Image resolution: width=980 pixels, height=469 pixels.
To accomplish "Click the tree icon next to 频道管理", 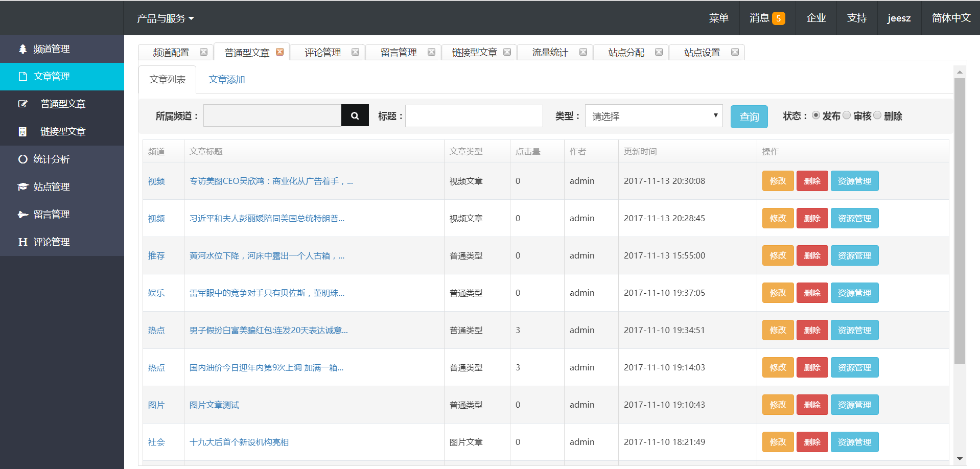I will 22,49.
